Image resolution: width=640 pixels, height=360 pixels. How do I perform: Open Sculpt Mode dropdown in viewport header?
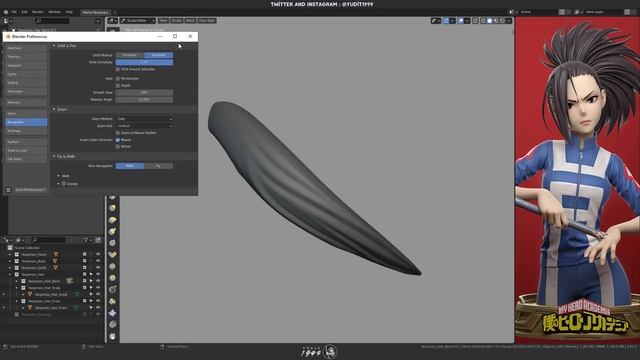pyautogui.click(x=138, y=20)
